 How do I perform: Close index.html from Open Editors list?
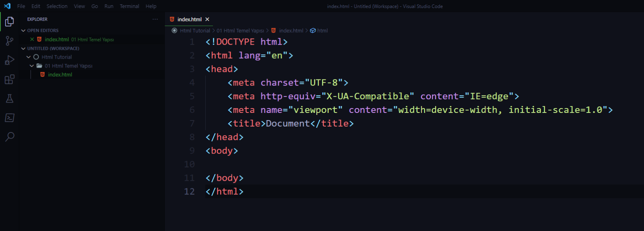pos(32,39)
